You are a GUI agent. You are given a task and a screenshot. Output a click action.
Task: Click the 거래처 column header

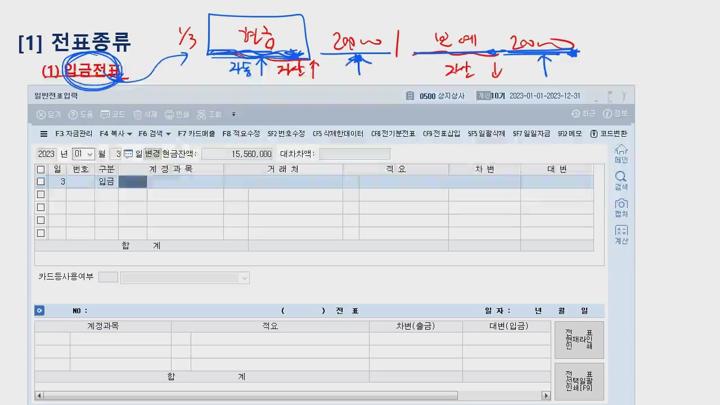[283, 169]
